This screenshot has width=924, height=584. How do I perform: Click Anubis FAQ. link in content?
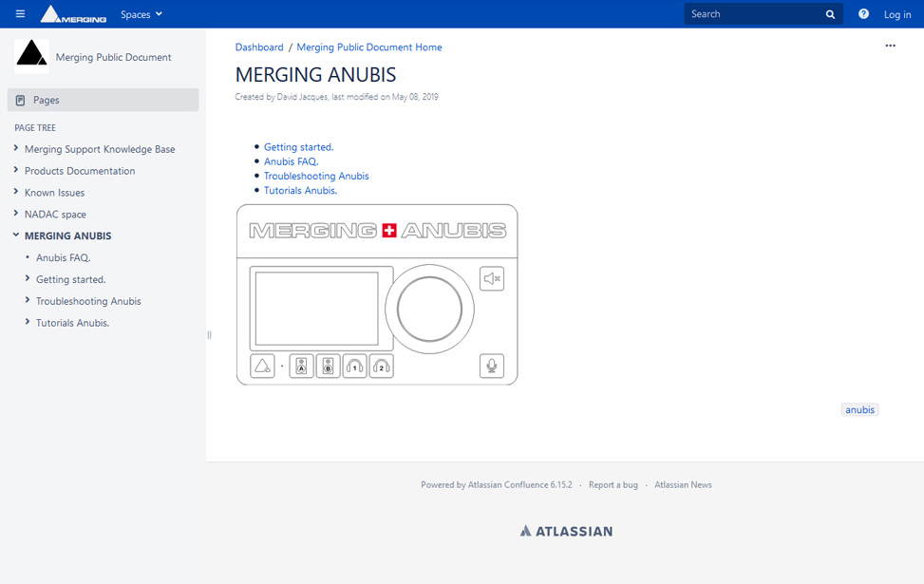tap(291, 161)
